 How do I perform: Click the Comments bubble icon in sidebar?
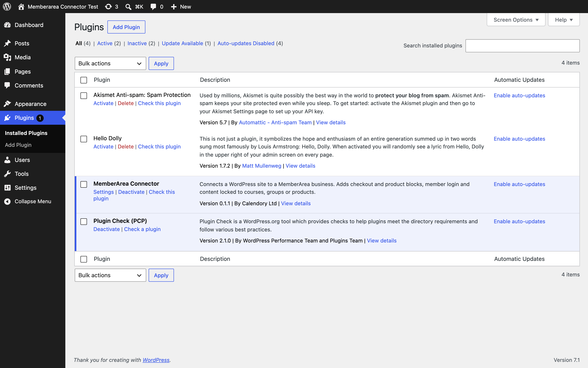[x=7, y=85]
